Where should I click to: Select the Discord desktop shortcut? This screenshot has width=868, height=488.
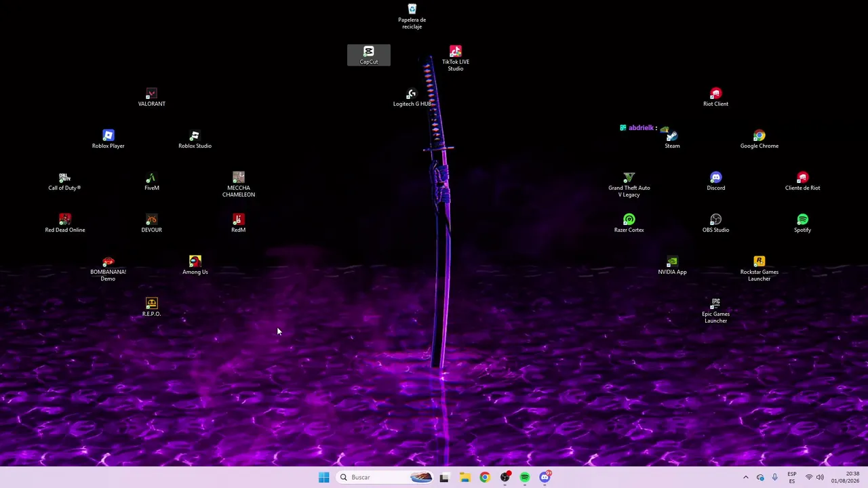[x=715, y=181]
